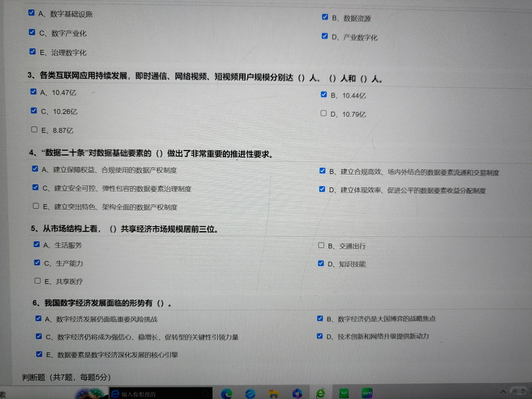Uncheck option D 技术创新和网络升级提供新动力
532x399 pixels.
320,336
